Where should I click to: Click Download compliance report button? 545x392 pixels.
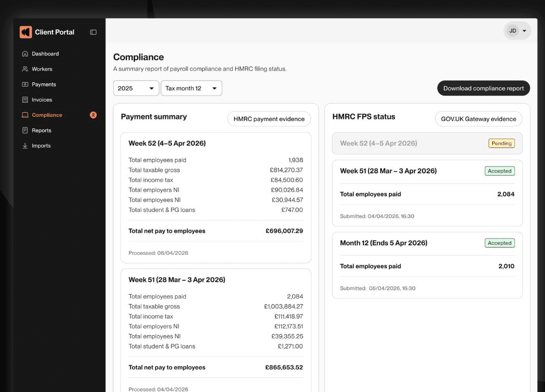(x=483, y=88)
